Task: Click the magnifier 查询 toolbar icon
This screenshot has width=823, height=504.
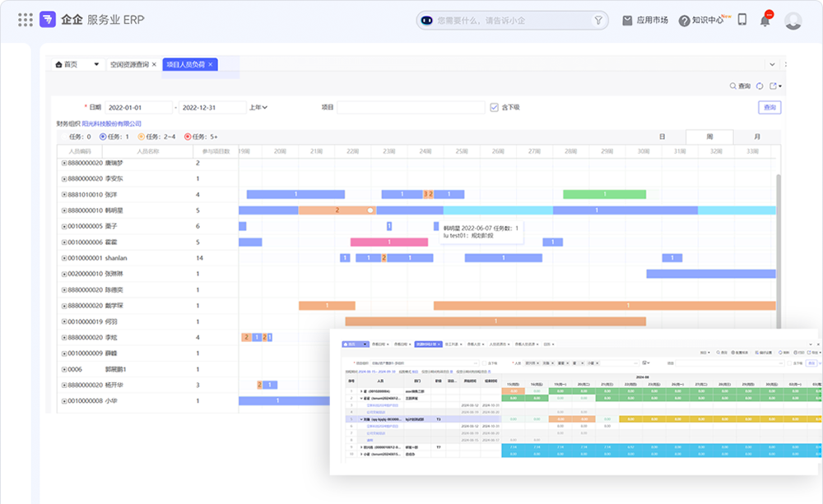Action: [740, 86]
